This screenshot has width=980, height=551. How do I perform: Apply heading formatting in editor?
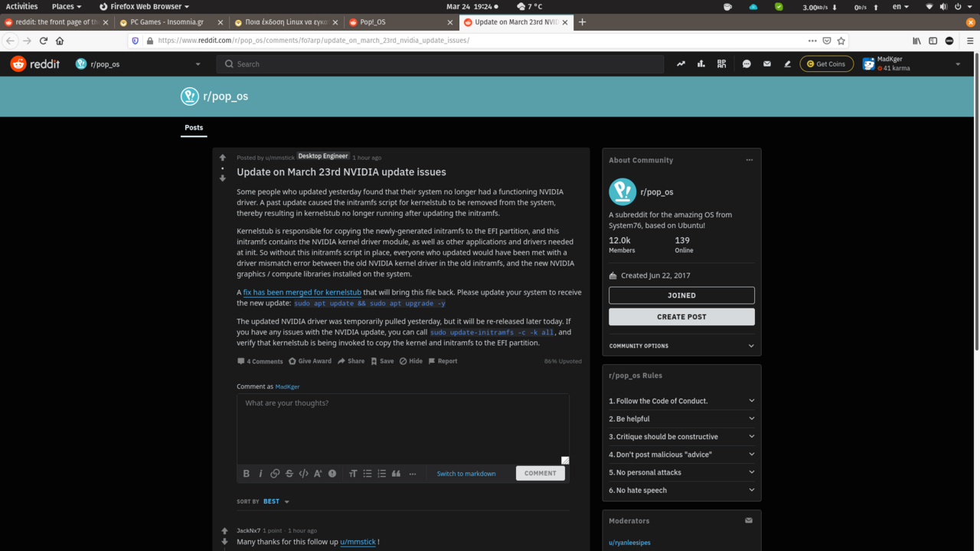coord(353,474)
